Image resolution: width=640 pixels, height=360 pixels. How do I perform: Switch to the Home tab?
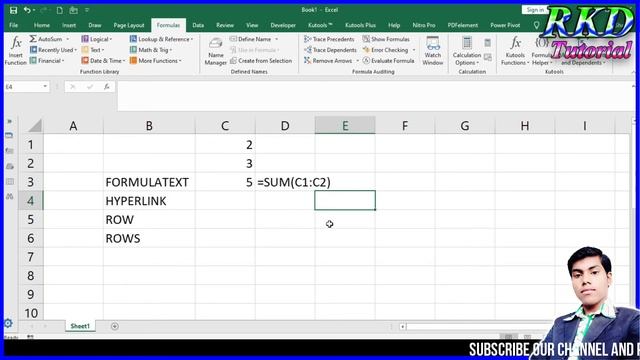coord(42,25)
